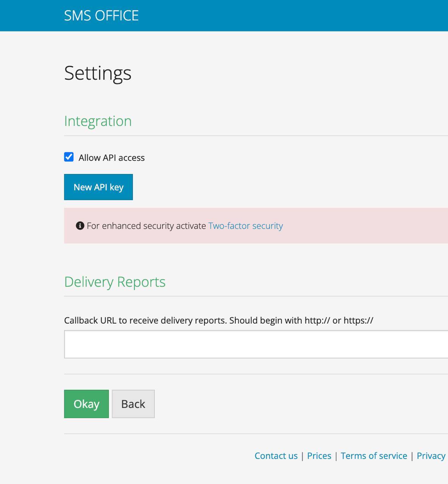
Task: Click the Delivery Reports section heading
Action: [115, 282]
